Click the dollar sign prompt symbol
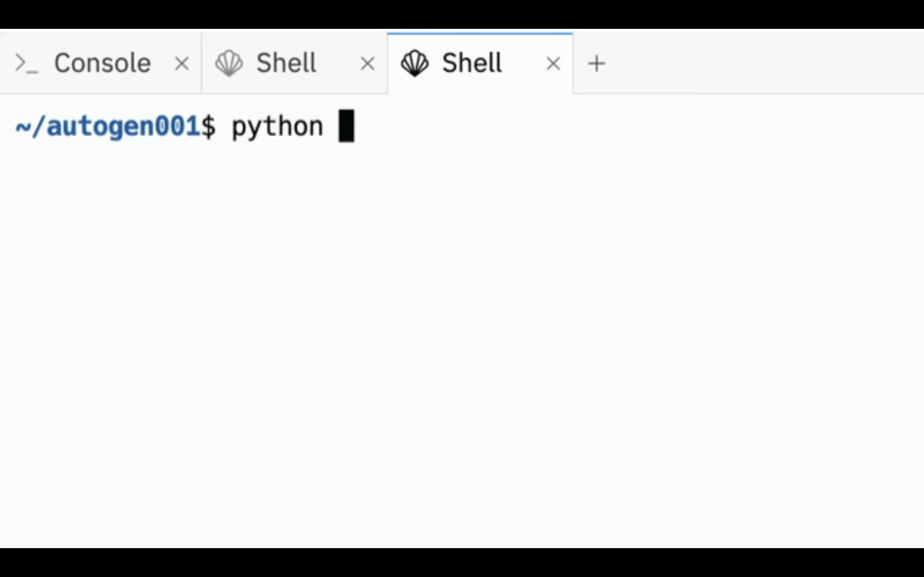 (209, 126)
